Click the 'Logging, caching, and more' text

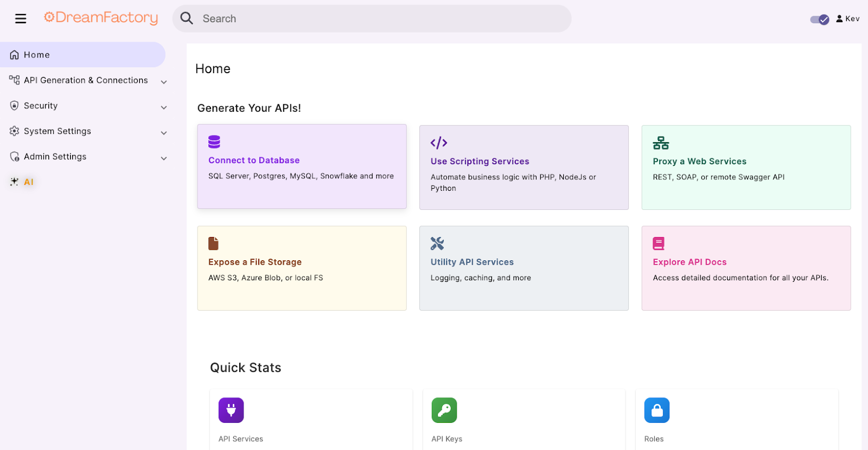coord(481,278)
